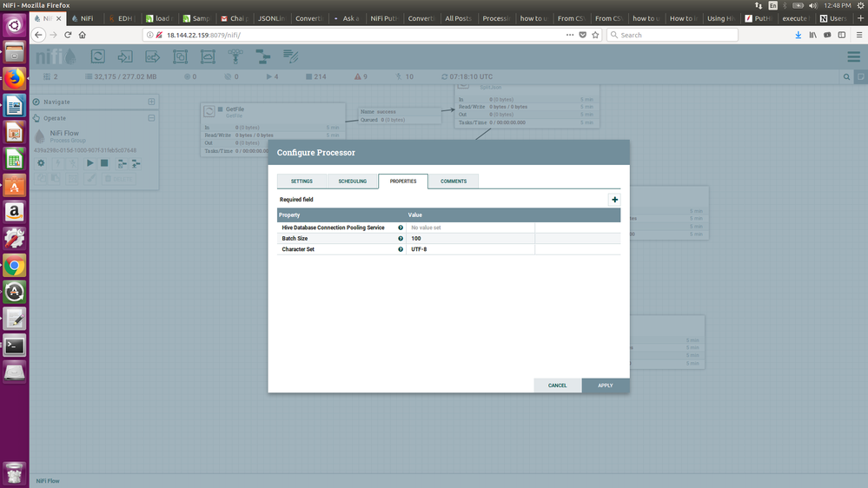The width and height of the screenshot is (868, 488).
Task: Click help icon beside Character Set
Action: (x=401, y=249)
